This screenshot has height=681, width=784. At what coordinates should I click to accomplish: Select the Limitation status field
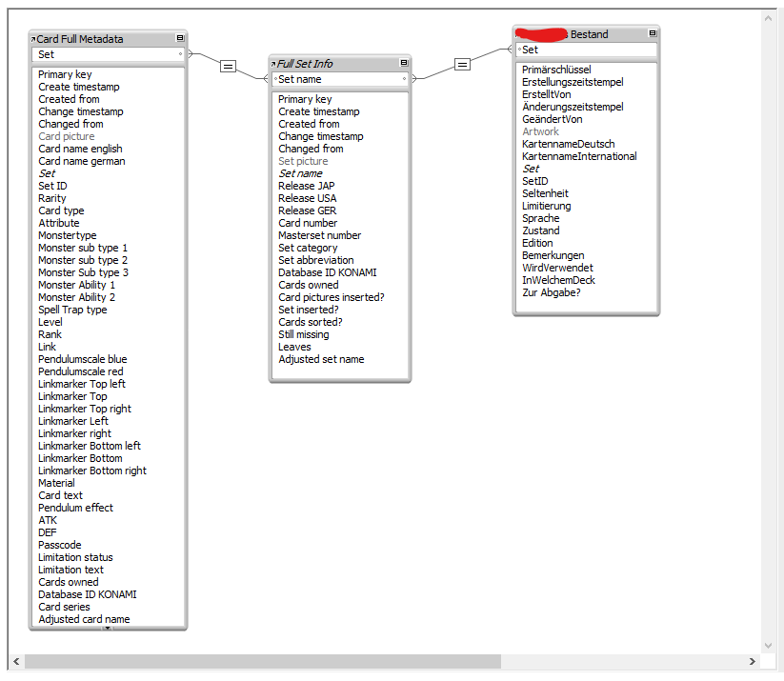click(75, 557)
